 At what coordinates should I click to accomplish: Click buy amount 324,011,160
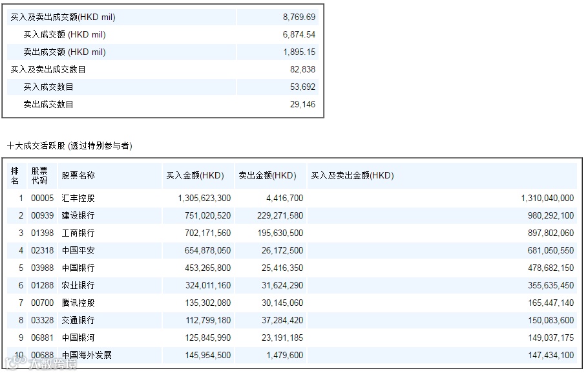pos(208,285)
